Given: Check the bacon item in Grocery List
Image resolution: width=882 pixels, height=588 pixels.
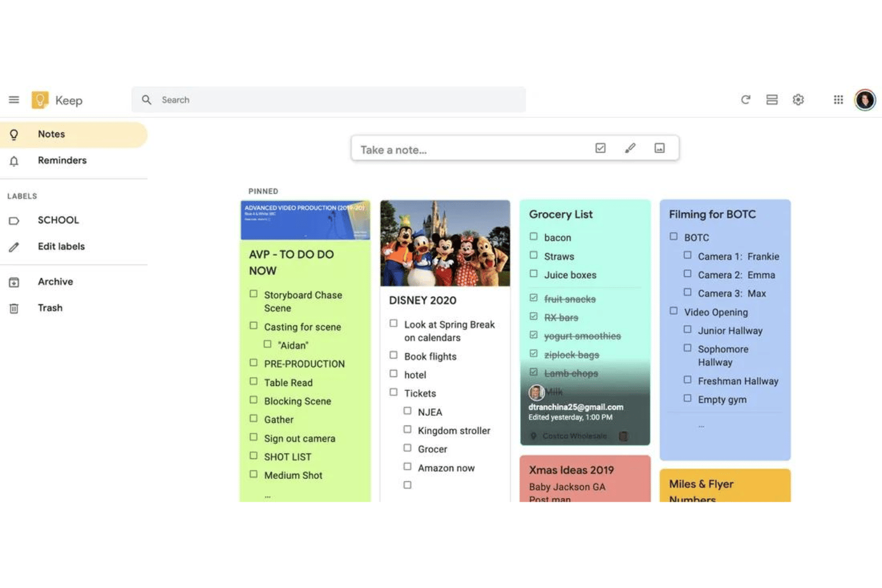Looking at the screenshot, I should pyautogui.click(x=533, y=237).
